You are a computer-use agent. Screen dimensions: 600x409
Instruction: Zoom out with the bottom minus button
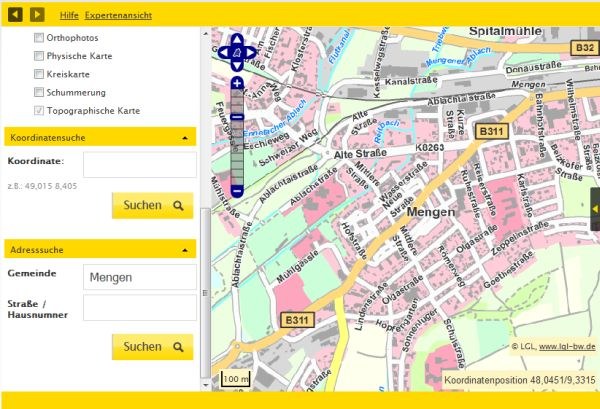(237, 191)
